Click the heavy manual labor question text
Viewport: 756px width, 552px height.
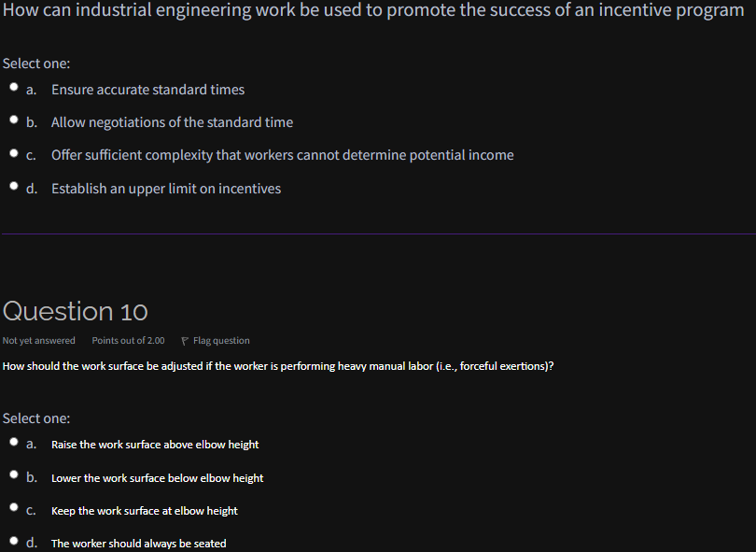277,365
